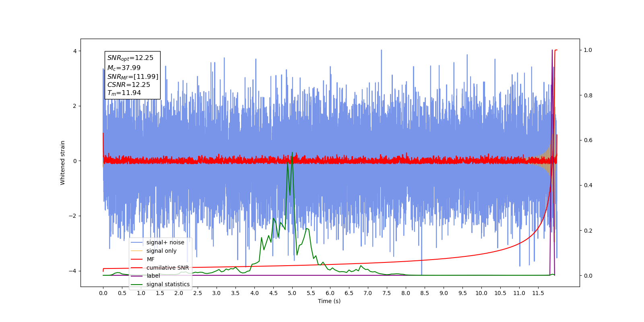Click the right y-axis tick label 0.0
Screen dimensions: 644x322
[x=588, y=276]
